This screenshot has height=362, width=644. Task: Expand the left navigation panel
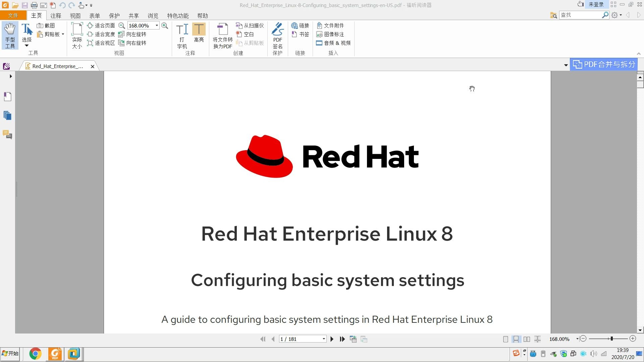11,76
